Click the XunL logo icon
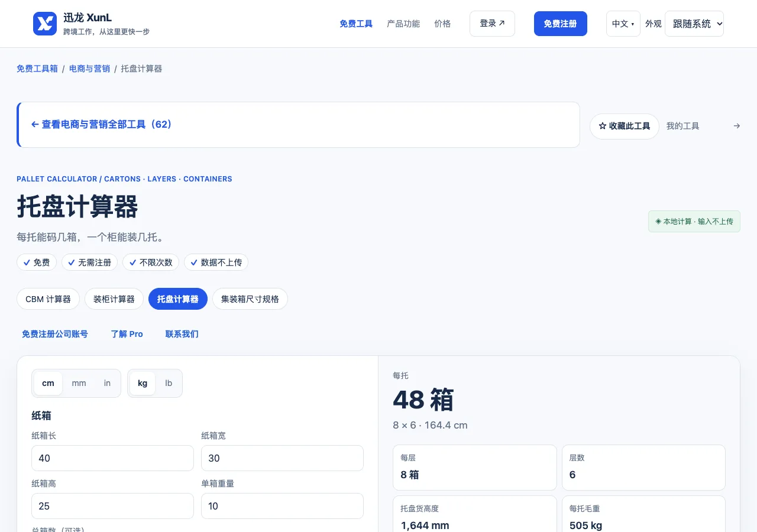 click(x=45, y=24)
